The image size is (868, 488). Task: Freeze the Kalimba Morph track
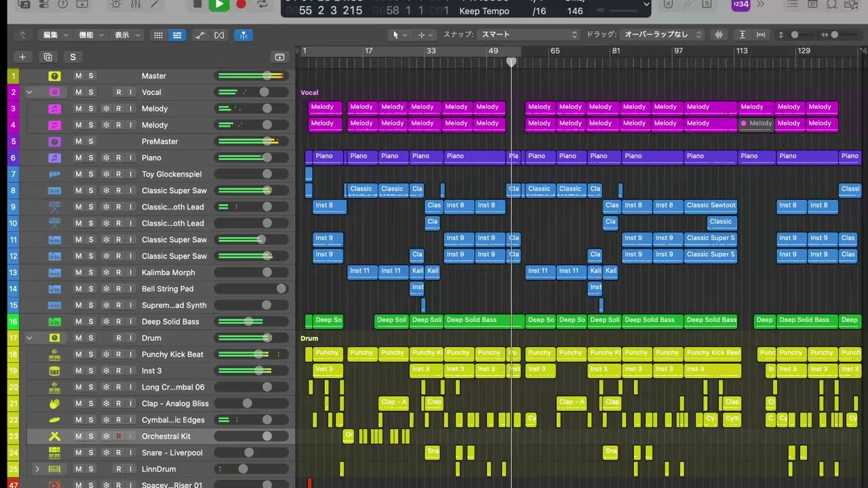pyautogui.click(x=106, y=272)
